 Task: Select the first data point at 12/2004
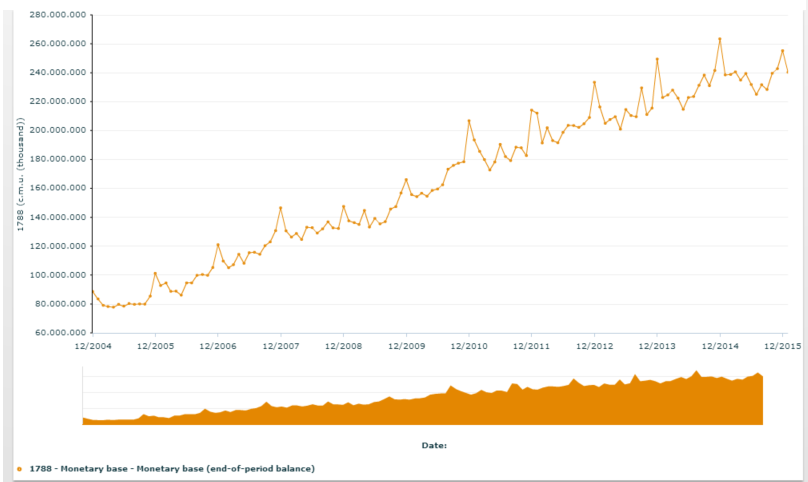coord(93,291)
